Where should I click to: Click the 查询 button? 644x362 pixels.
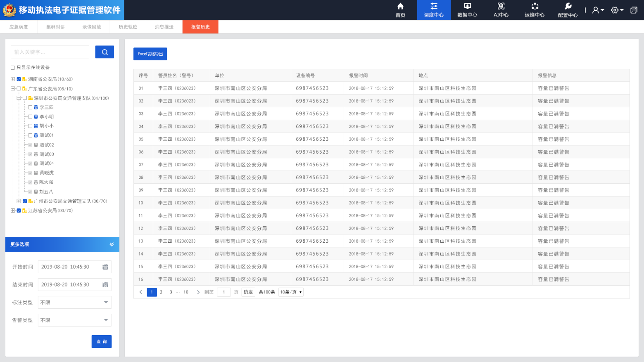click(102, 342)
